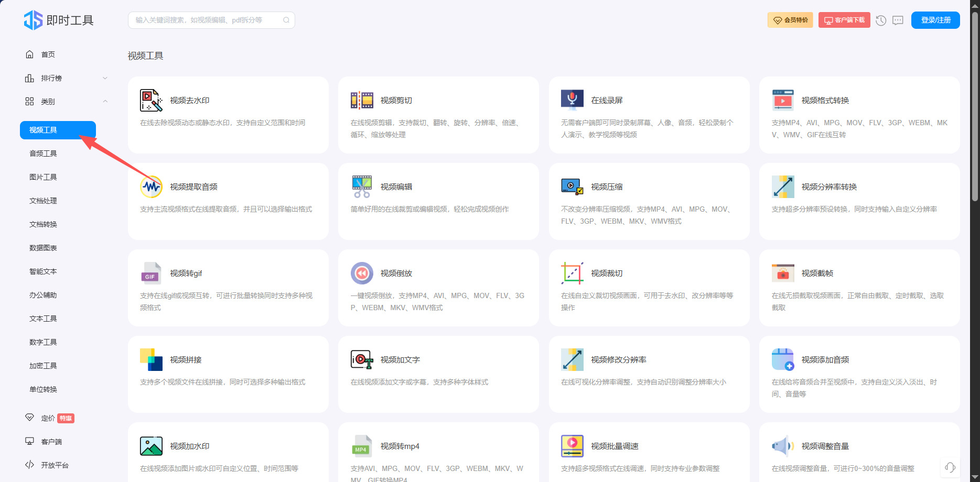Click the customer service headset icon
Screen dimensions: 980x482
pos(950,467)
